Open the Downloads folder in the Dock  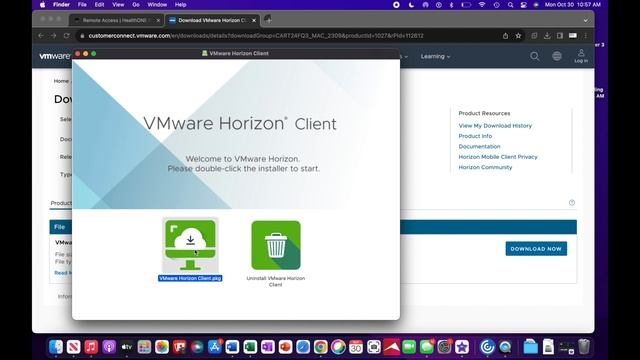pyautogui.click(x=531, y=347)
